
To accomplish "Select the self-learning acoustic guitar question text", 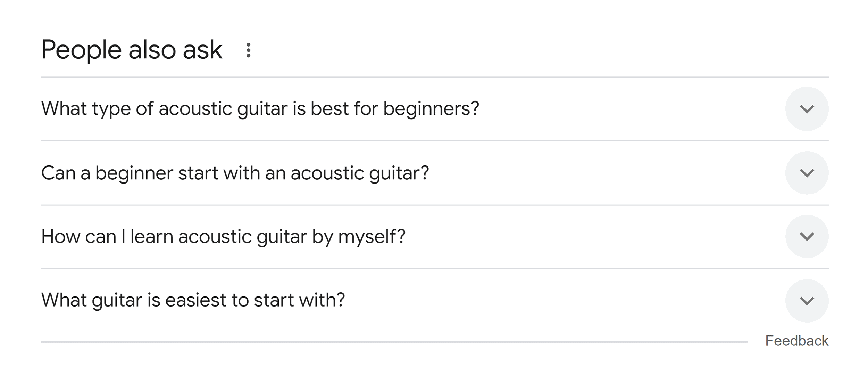I will point(224,236).
